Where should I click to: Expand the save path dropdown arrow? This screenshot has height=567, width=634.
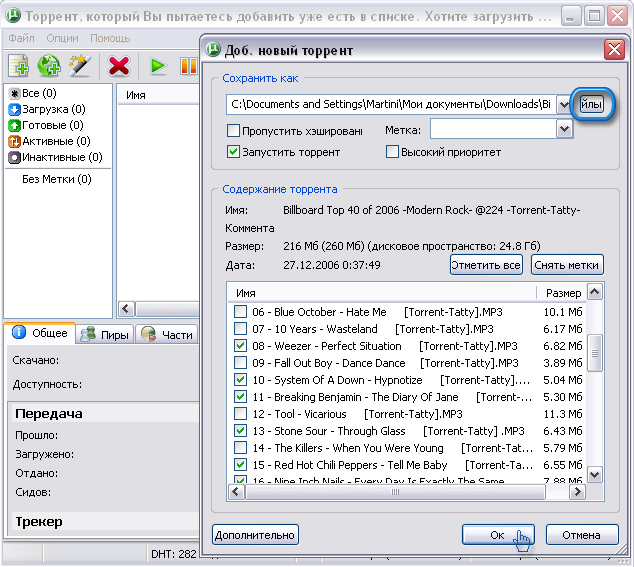click(564, 104)
